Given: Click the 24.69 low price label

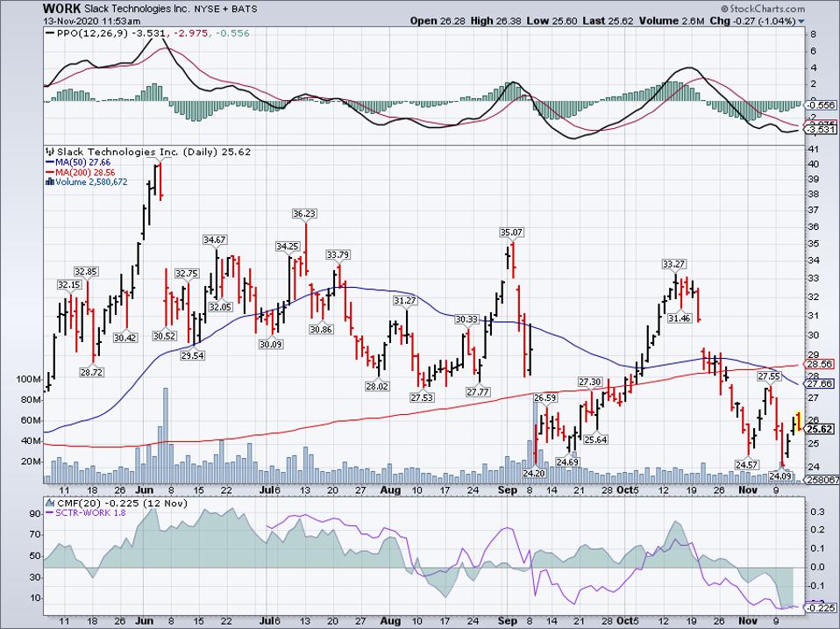Looking at the screenshot, I should click(567, 461).
